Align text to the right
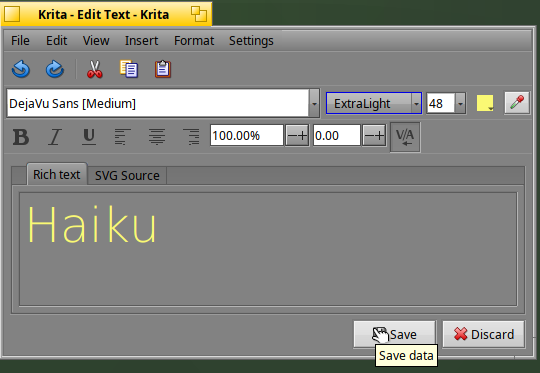The height and width of the screenshot is (373, 540). click(x=191, y=137)
